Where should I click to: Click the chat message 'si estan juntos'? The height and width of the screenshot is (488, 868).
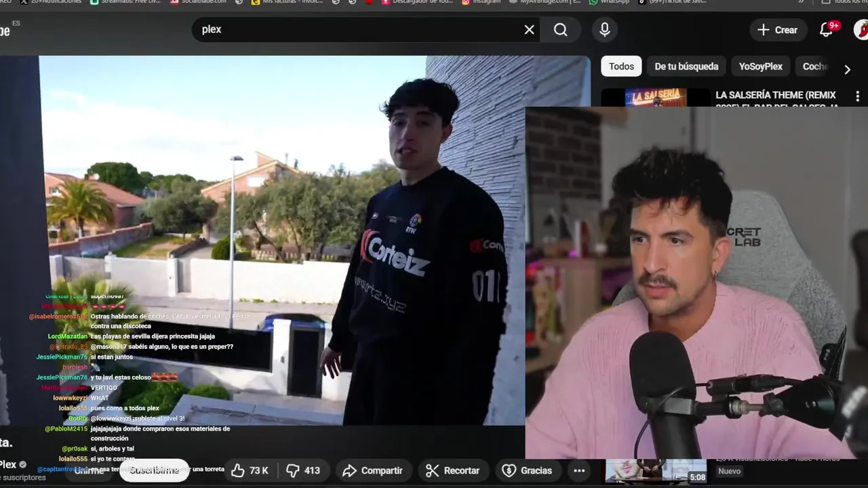pos(111,357)
